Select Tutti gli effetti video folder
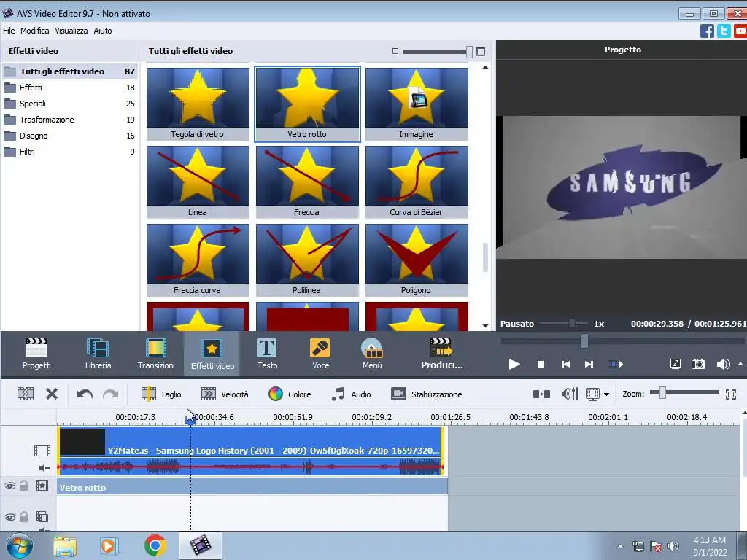Image resolution: width=747 pixels, height=560 pixels. [70, 71]
